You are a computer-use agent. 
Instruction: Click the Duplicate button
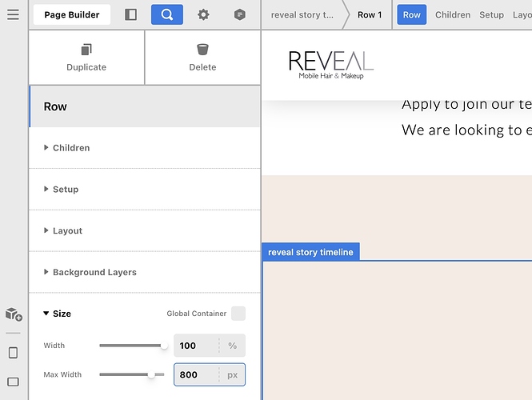click(86, 58)
